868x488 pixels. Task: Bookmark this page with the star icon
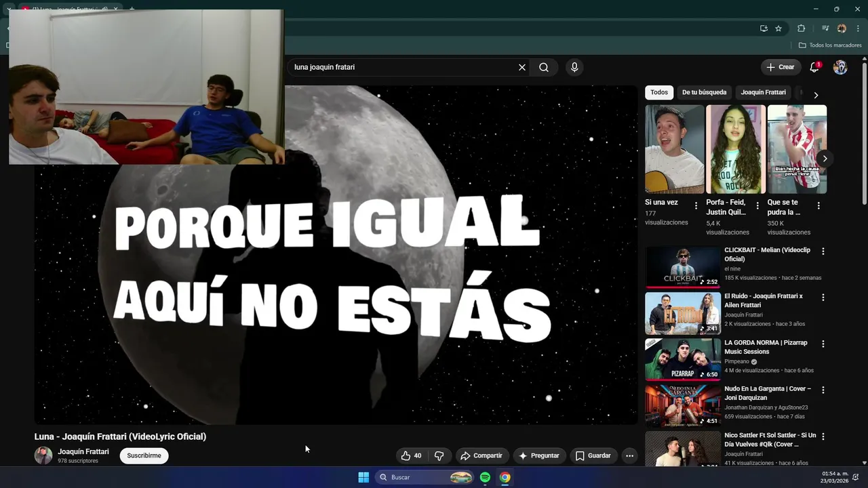tap(778, 28)
